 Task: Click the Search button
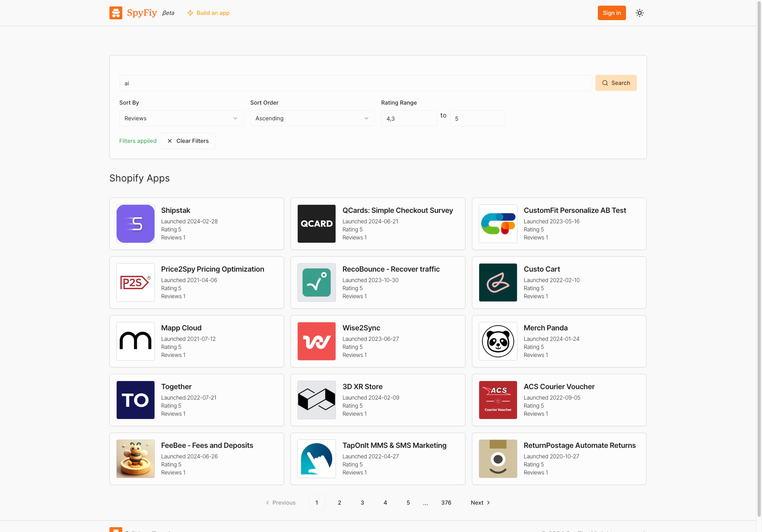tap(616, 83)
